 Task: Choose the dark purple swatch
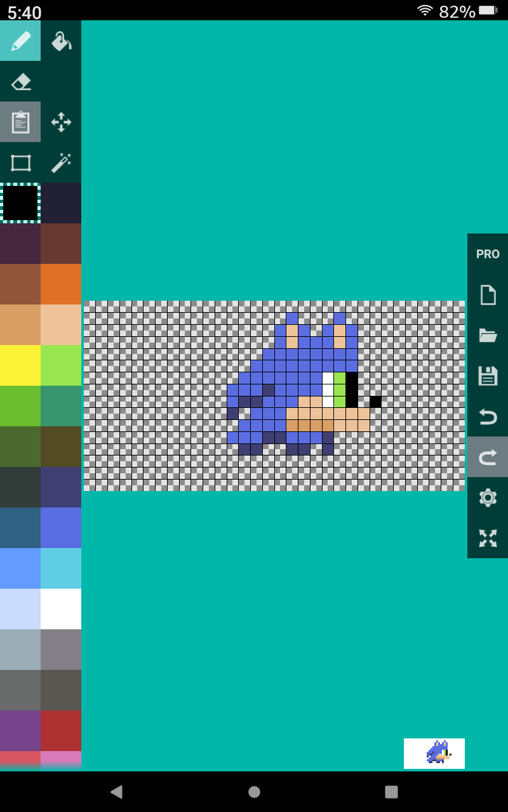[x=20, y=244]
